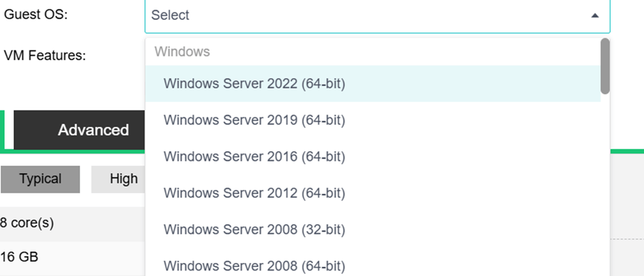The image size is (644, 276).
Task: Select Windows Server 2019 (64-bit)
Action: (x=254, y=120)
